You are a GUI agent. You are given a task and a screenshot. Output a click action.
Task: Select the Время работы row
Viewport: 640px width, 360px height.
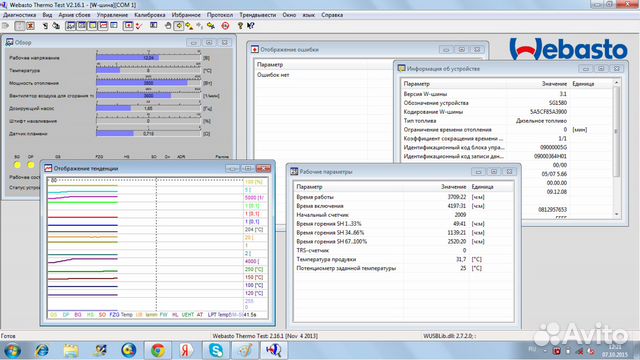(x=403, y=197)
